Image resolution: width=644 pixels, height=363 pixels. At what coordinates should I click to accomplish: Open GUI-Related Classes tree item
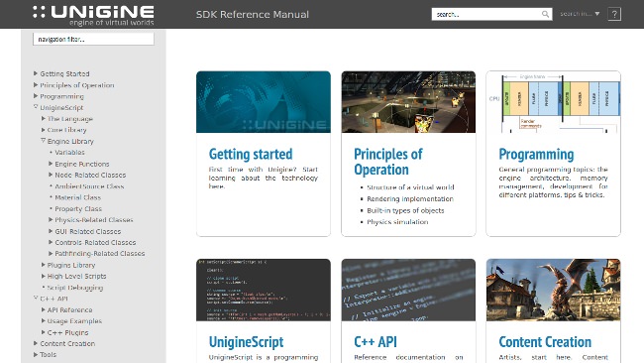88,231
